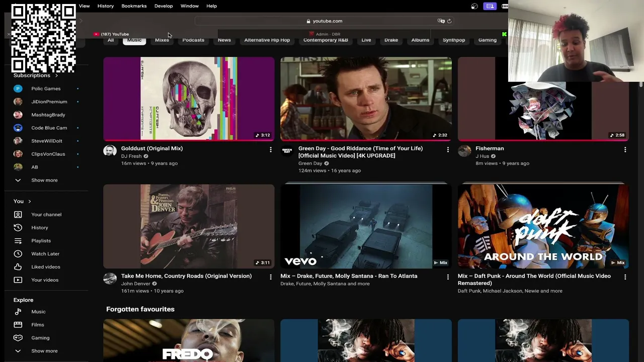Open the Develop menu
This screenshot has width=644, height=362.
click(164, 6)
